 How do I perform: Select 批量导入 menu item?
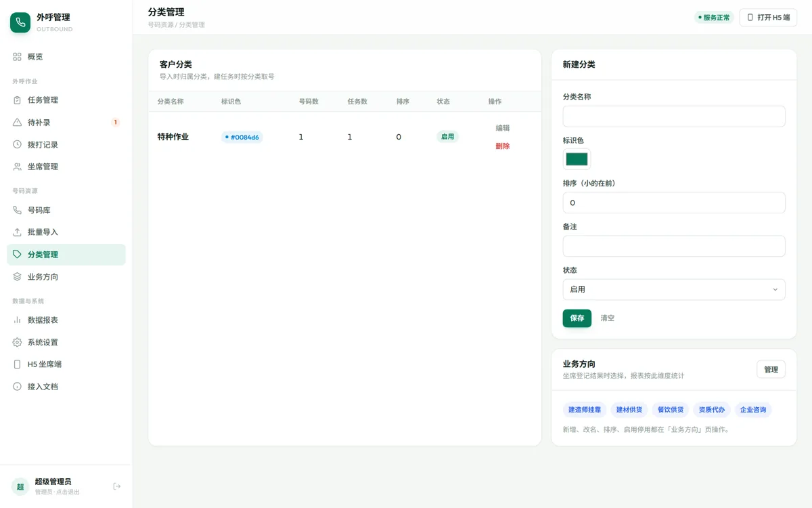(66, 232)
